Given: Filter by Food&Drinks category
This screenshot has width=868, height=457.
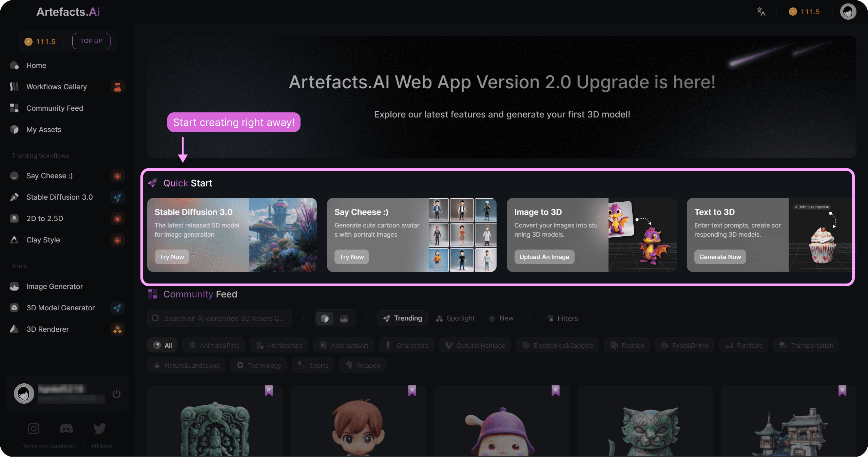Looking at the screenshot, I should (684, 345).
